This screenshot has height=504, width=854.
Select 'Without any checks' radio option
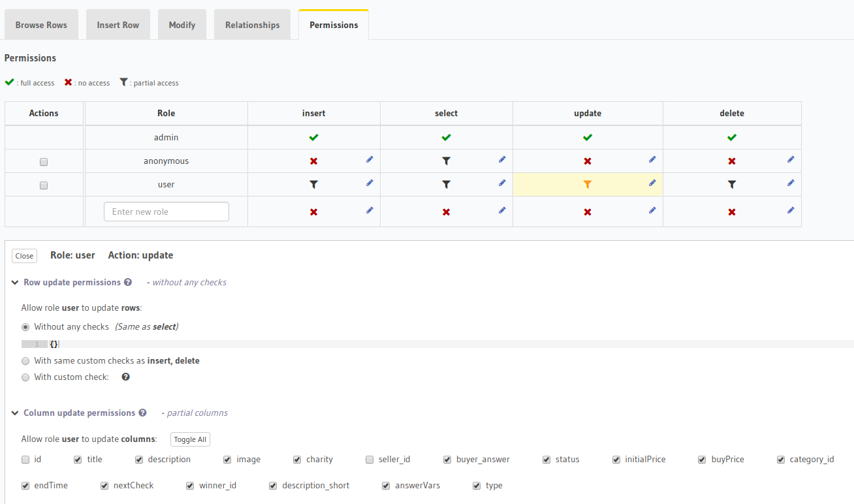[25, 327]
